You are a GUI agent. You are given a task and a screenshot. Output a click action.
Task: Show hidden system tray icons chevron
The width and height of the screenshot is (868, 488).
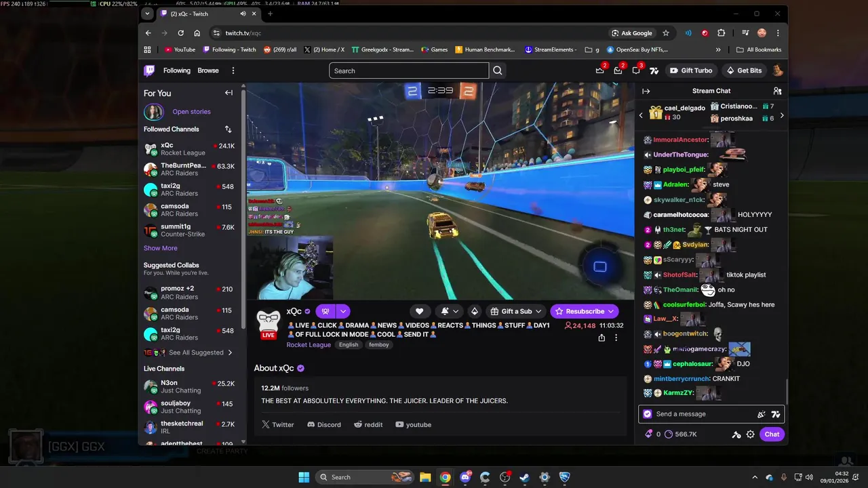click(755, 477)
